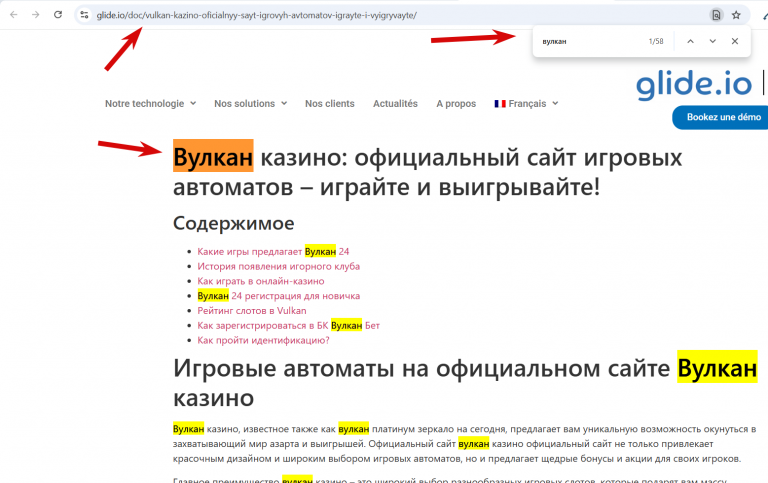Bookmark this page with the star icon
The image size is (768, 483).
coord(736,15)
